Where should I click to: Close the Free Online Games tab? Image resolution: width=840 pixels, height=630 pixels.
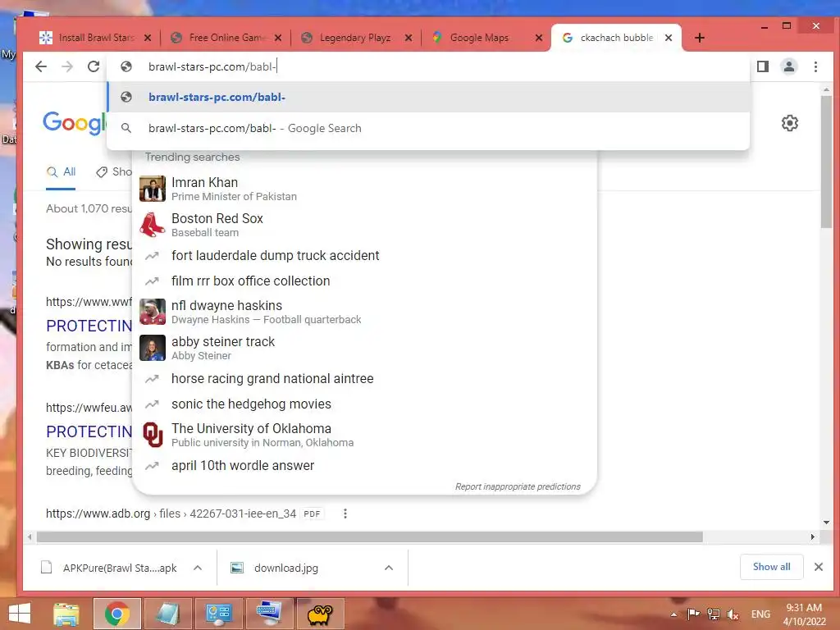click(x=278, y=38)
